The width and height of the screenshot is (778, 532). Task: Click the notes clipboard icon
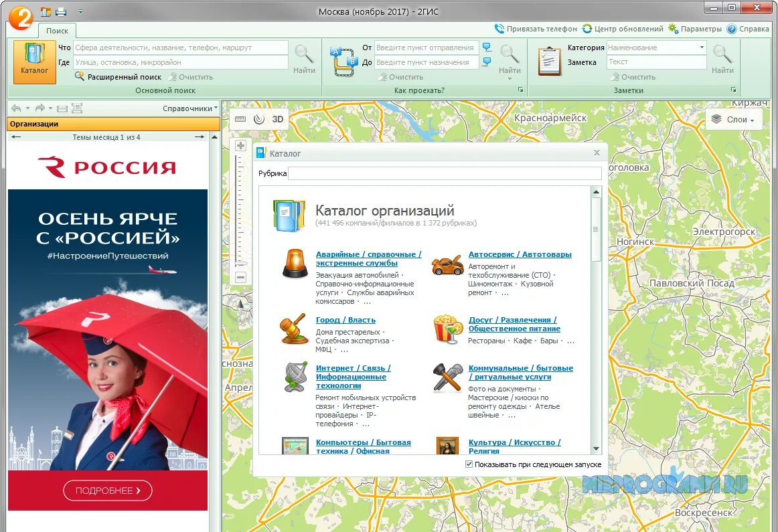(549, 61)
